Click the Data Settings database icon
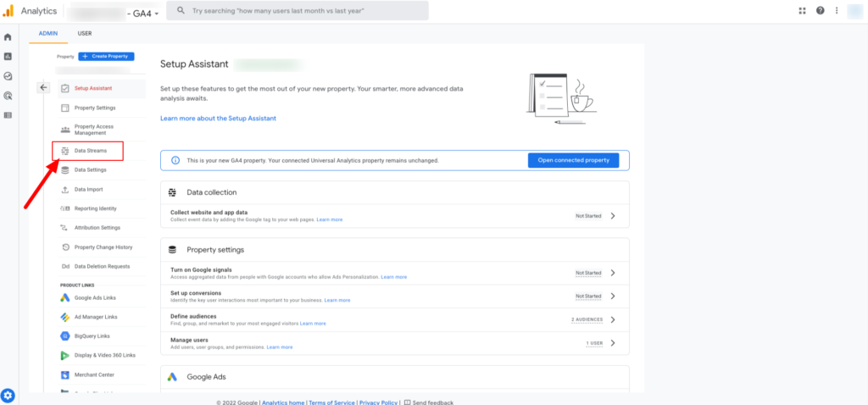The image size is (868, 405). pos(64,169)
